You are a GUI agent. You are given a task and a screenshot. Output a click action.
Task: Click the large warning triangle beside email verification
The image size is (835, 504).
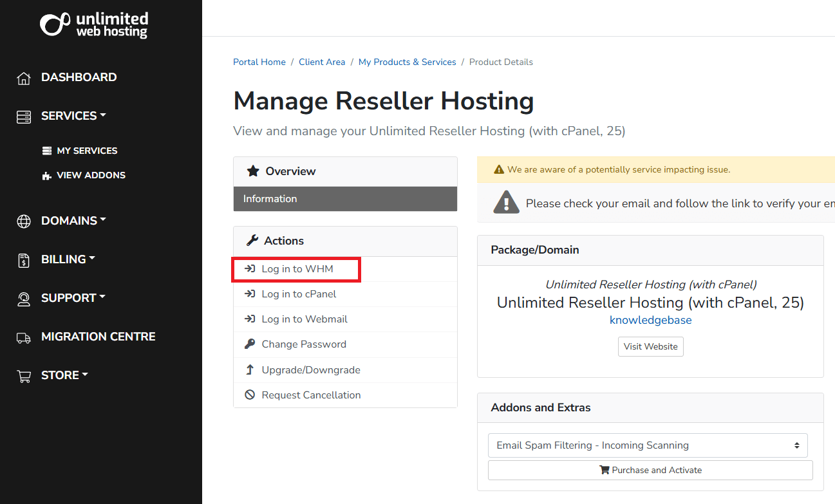click(506, 202)
